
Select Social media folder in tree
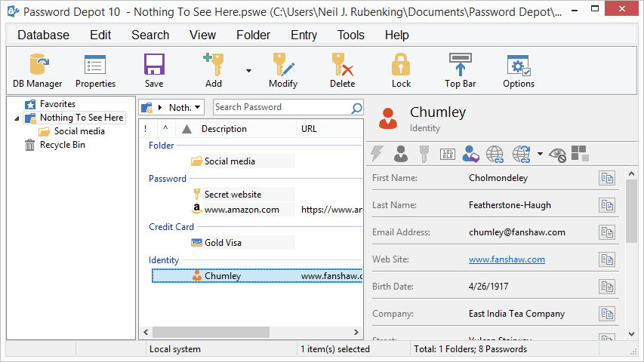tap(79, 131)
